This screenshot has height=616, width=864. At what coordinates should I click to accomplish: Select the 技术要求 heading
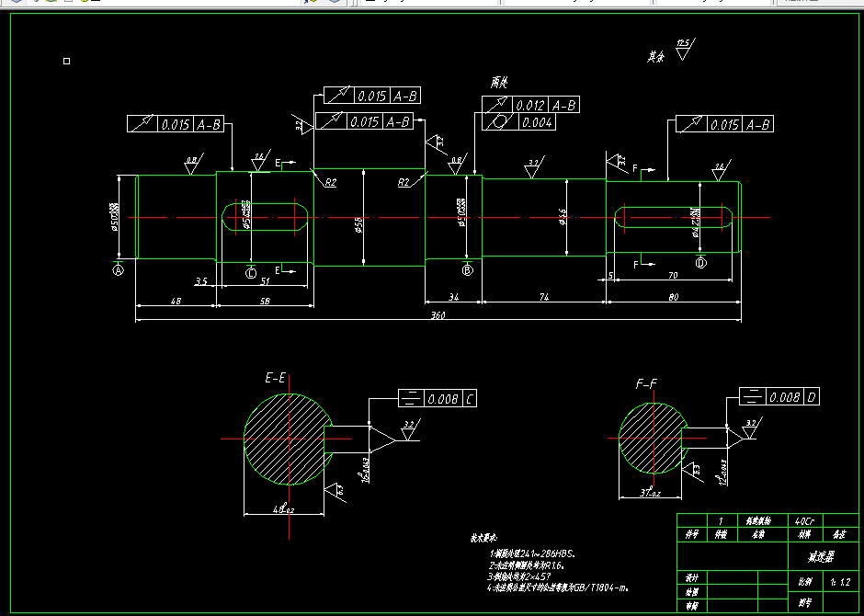[x=483, y=539]
